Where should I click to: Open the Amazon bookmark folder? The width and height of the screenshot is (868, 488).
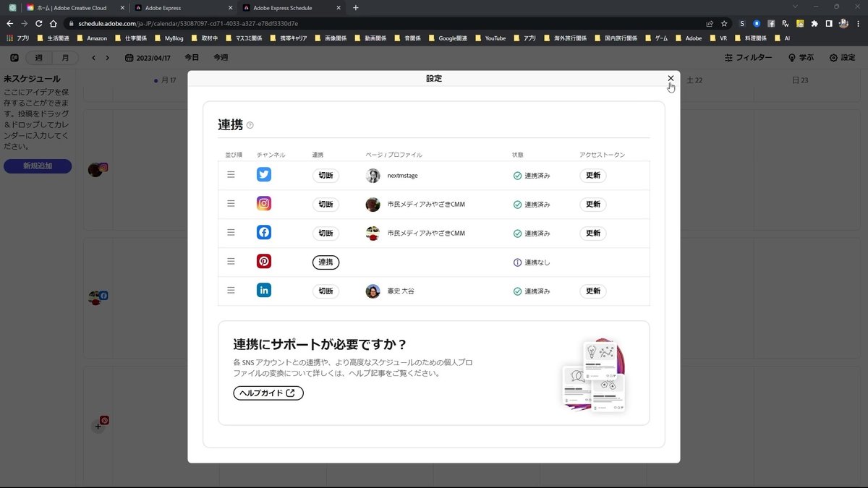point(91,38)
